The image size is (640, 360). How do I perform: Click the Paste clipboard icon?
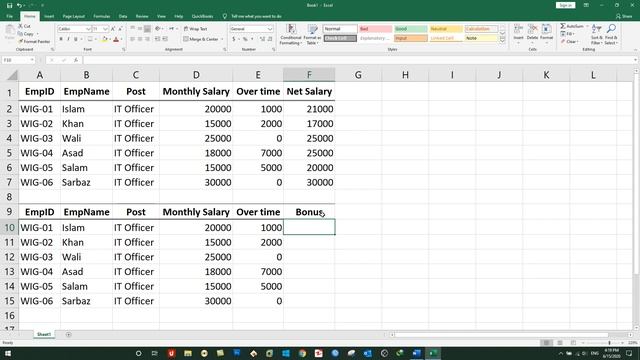coord(9,31)
